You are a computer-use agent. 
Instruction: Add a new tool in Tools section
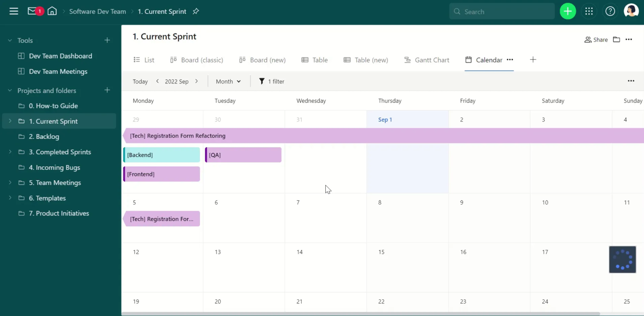(107, 40)
